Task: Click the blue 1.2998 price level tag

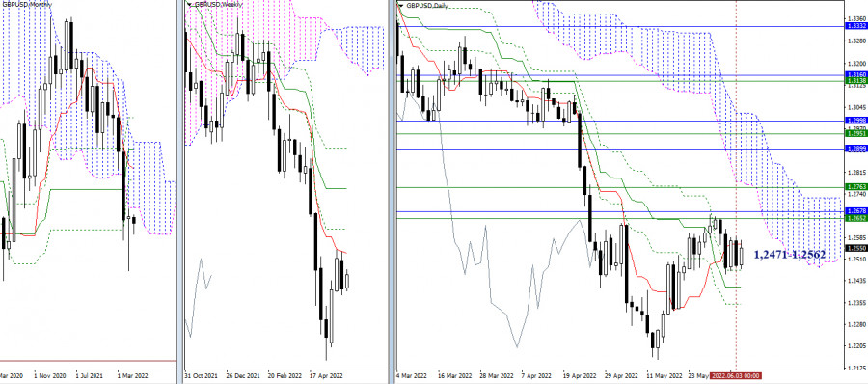Action: tap(855, 121)
